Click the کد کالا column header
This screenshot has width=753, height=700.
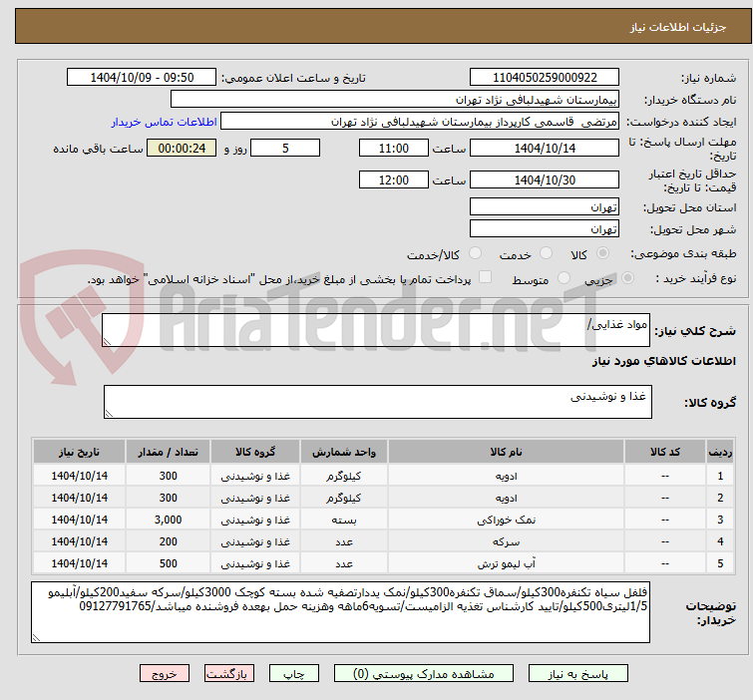(664, 452)
